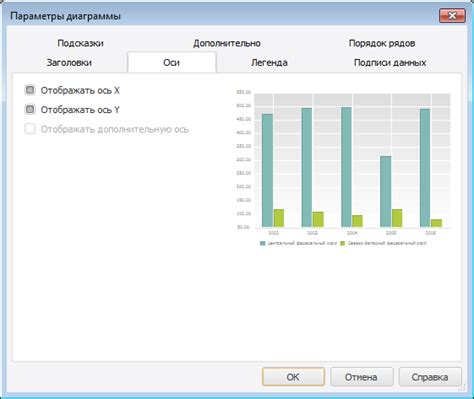
Task: Click the shorter teal bar for 2005
Action: [386, 191]
